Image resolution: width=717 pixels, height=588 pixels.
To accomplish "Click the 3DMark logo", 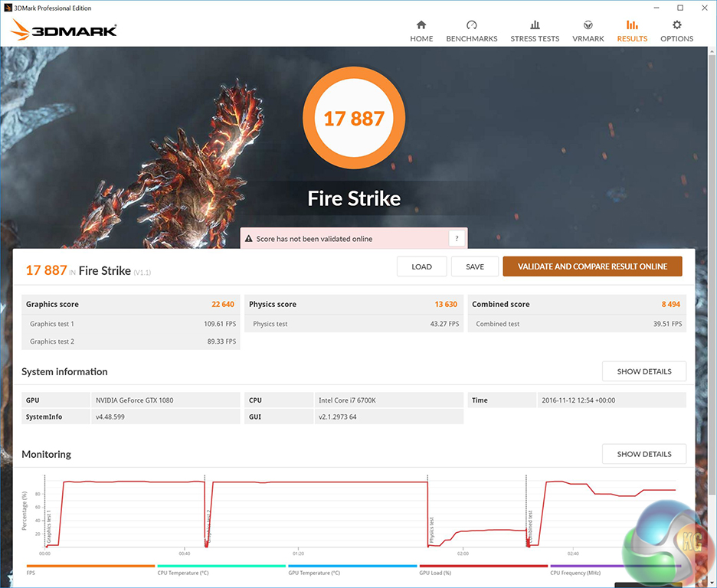I will (x=63, y=30).
